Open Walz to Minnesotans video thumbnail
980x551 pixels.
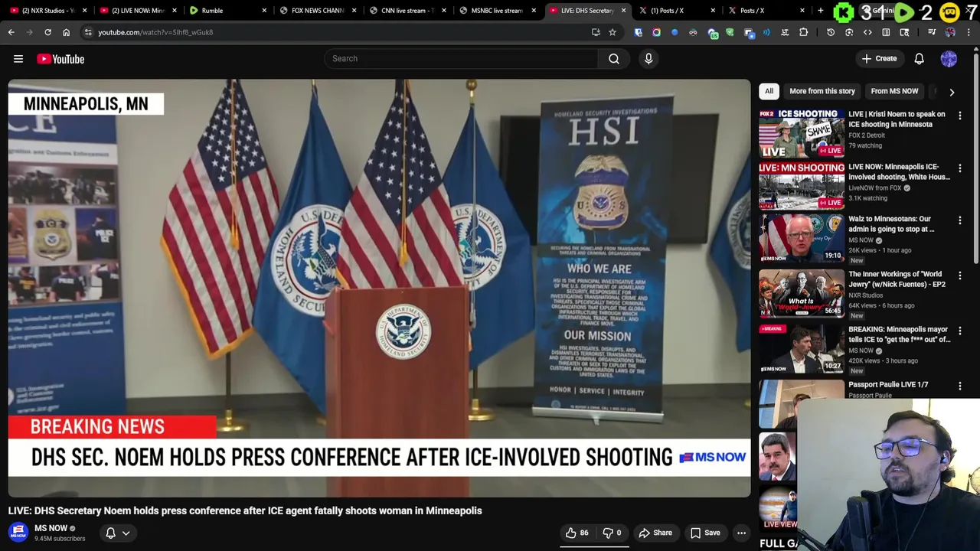point(802,239)
